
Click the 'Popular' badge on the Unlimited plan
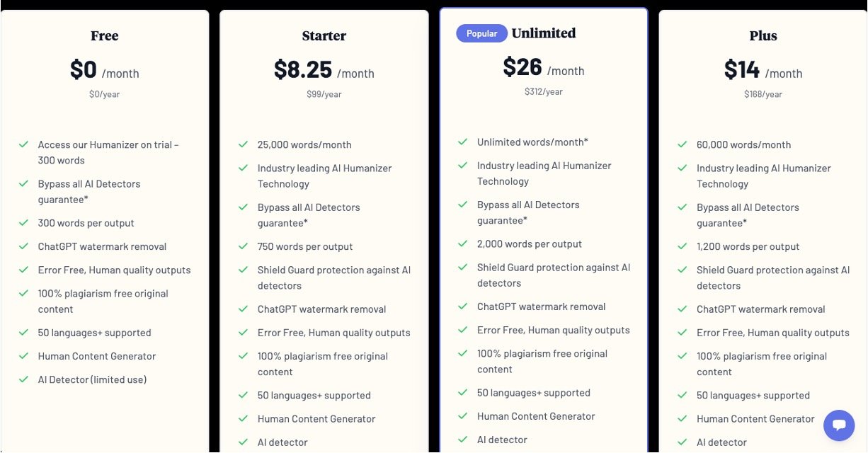point(481,33)
